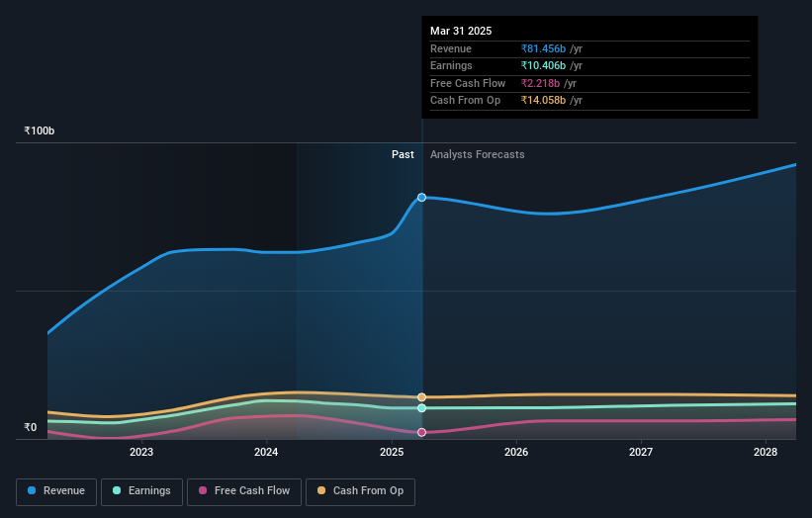The image size is (812, 518).
Task: Click the ₹14.058b cash from op value
Action: (543, 101)
